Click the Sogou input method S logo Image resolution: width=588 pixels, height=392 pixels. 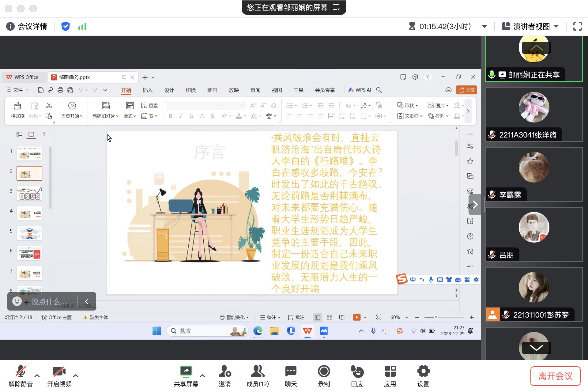[x=401, y=279]
